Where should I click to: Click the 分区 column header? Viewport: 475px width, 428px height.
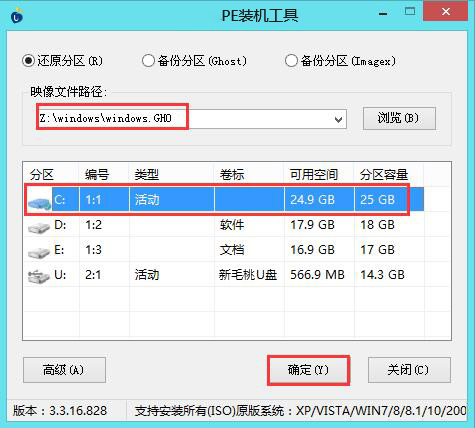coord(42,174)
